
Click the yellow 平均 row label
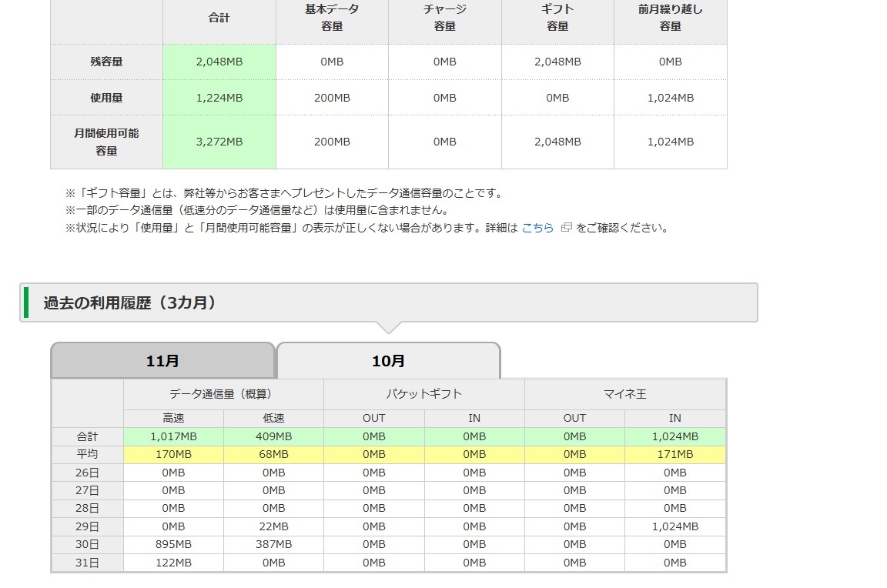coord(88,454)
